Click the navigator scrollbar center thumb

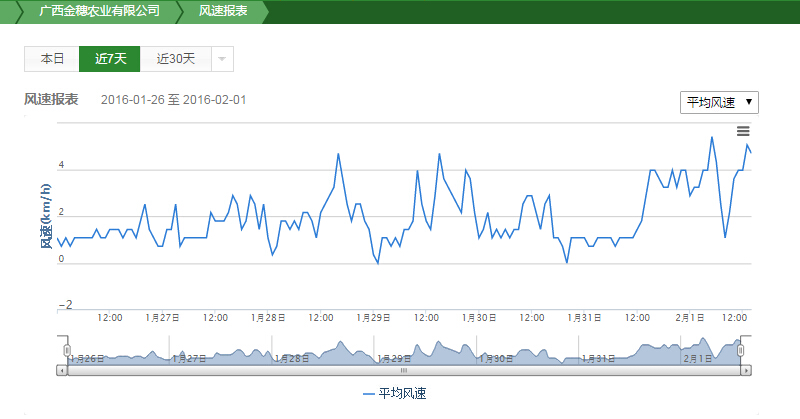(404, 370)
